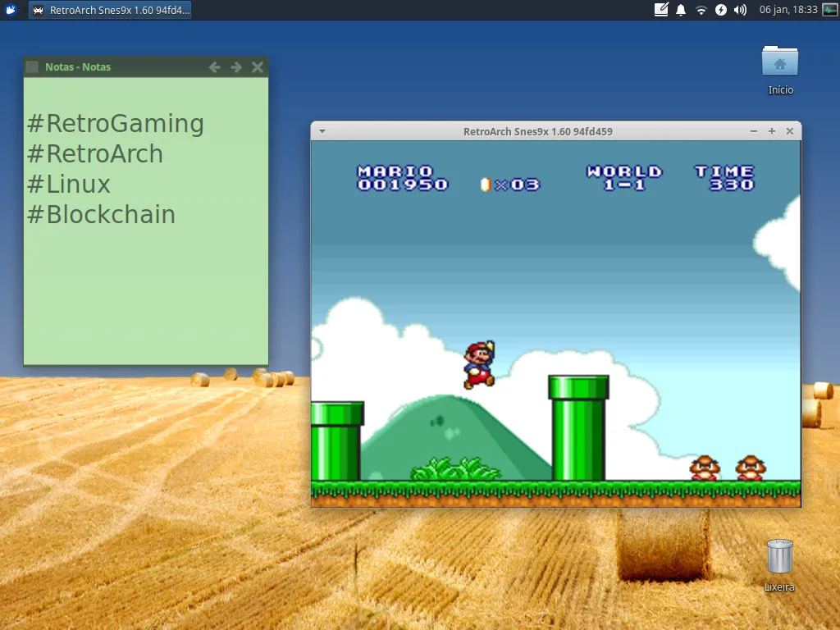Close the Notas sticky note window
Image resolution: width=840 pixels, height=630 pixels.
[x=258, y=67]
